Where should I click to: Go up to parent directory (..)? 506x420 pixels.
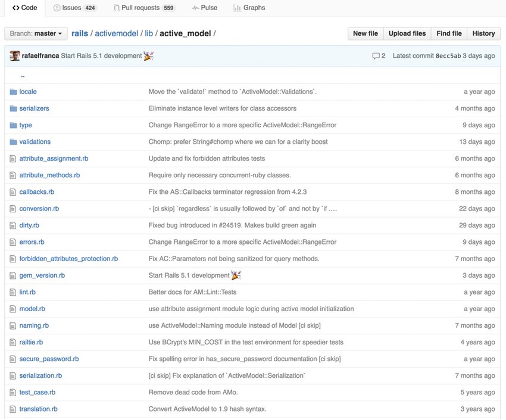(x=23, y=76)
